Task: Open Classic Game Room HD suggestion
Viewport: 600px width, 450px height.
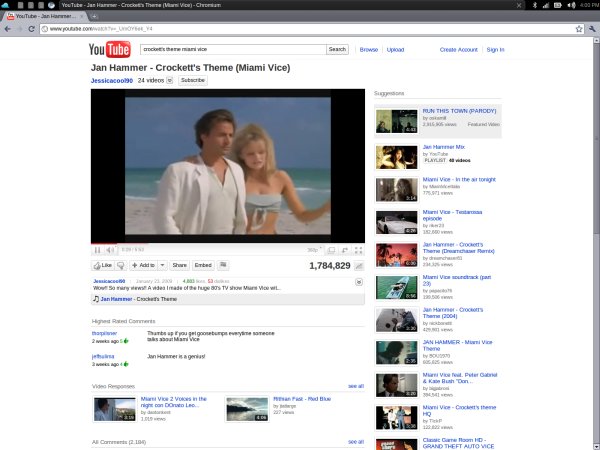Action: (x=458, y=443)
